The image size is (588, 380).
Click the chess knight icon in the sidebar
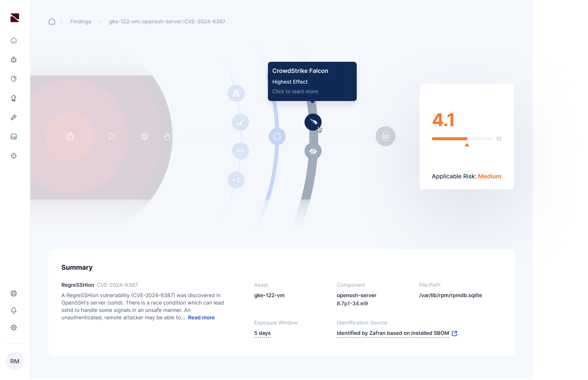point(14,98)
